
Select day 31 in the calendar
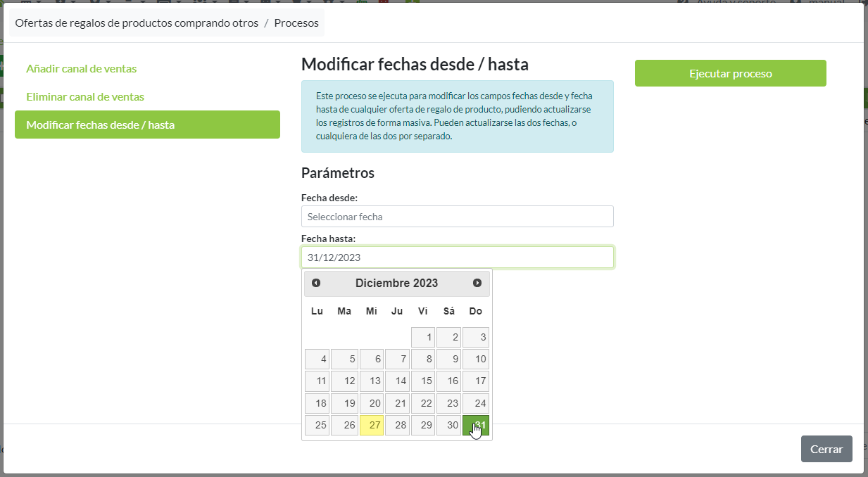pyautogui.click(x=476, y=425)
